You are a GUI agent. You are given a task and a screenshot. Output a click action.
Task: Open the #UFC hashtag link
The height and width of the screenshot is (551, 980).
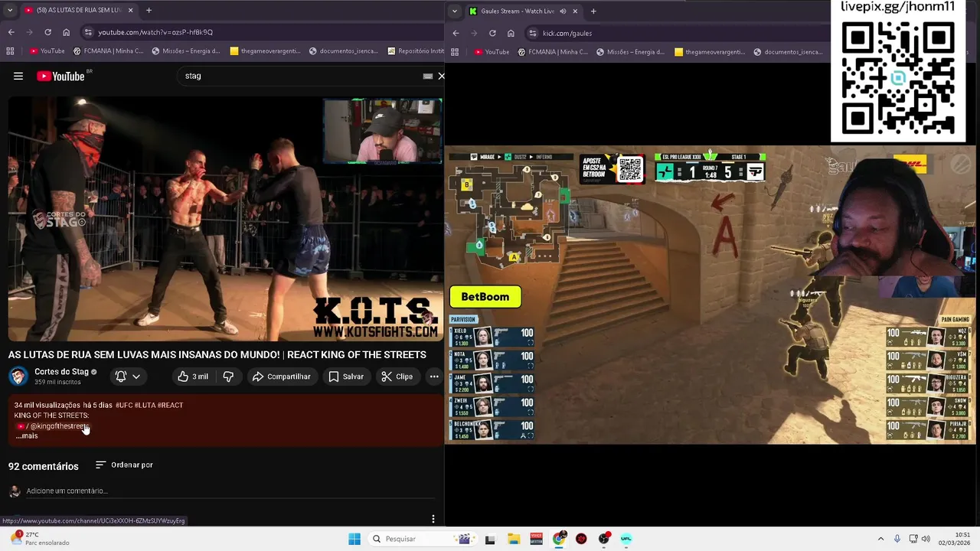[x=124, y=405]
